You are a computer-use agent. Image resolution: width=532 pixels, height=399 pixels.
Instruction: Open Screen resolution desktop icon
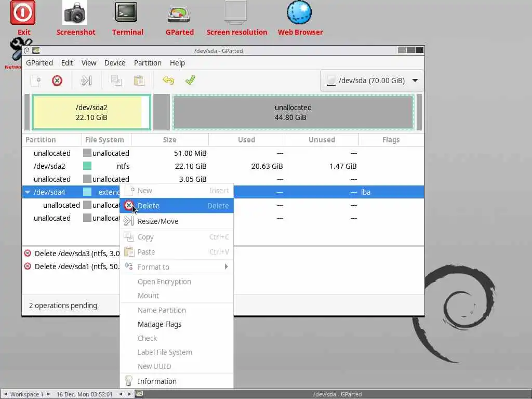[236, 13]
